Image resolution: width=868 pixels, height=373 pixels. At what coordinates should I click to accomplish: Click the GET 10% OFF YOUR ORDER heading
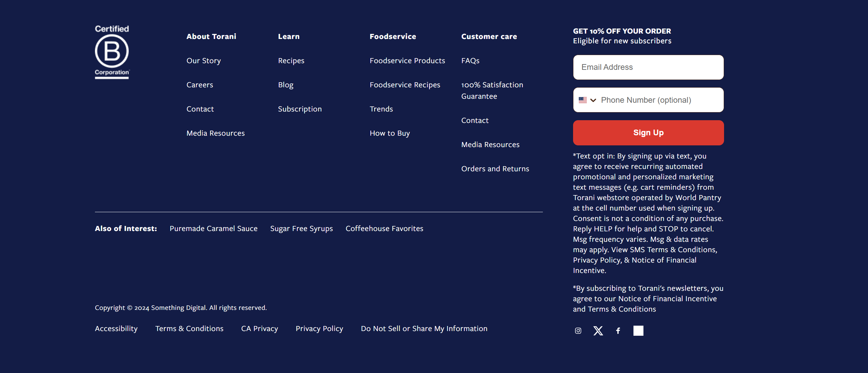622,31
